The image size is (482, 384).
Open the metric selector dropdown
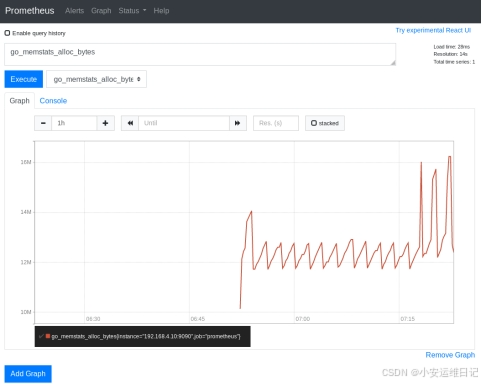pyautogui.click(x=96, y=79)
